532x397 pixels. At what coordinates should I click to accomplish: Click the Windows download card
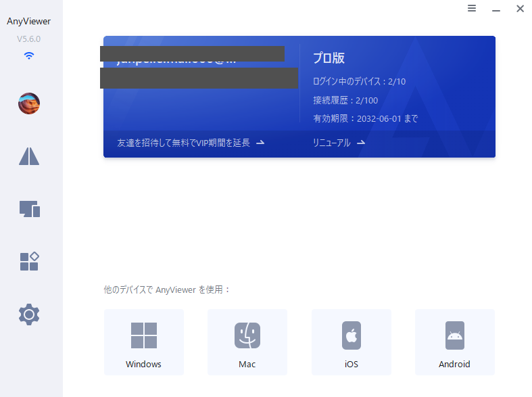[x=144, y=342]
